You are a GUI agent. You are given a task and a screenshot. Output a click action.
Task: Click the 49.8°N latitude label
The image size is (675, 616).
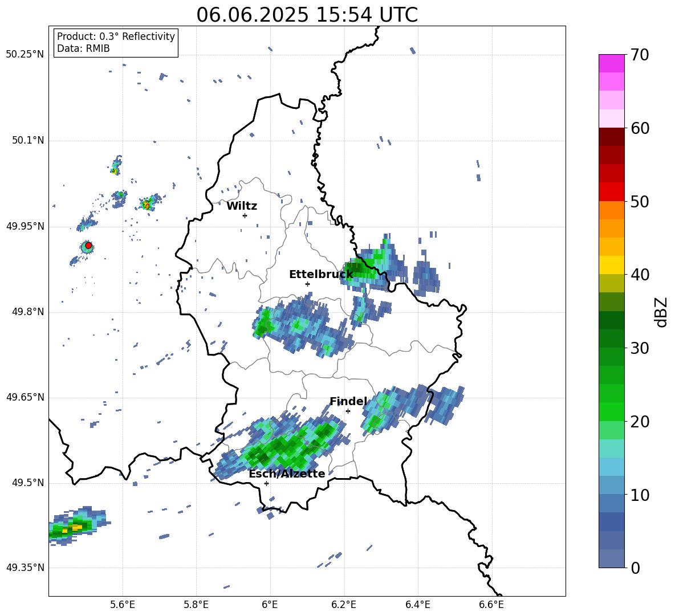click(x=28, y=312)
